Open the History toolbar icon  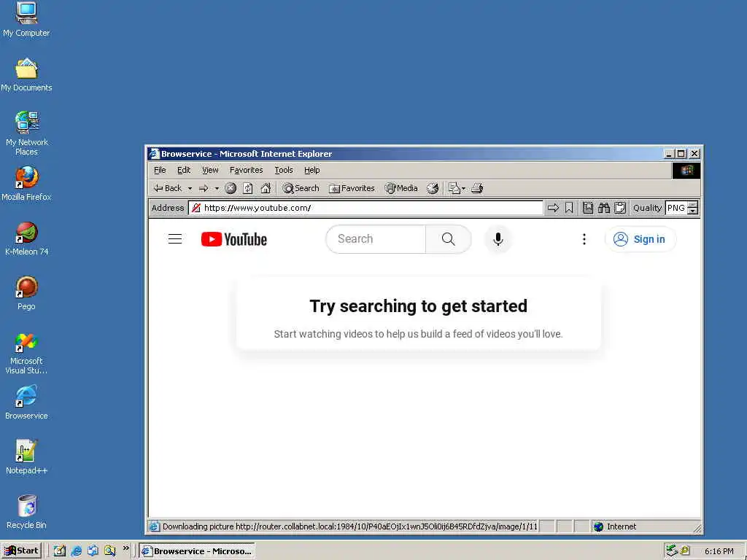(433, 189)
